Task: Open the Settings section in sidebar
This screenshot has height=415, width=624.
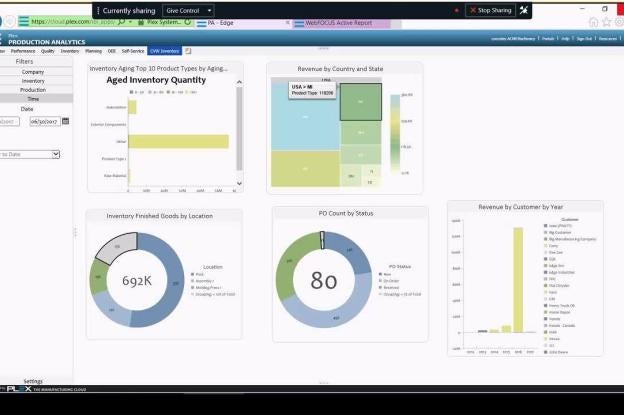Action: [x=33, y=381]
